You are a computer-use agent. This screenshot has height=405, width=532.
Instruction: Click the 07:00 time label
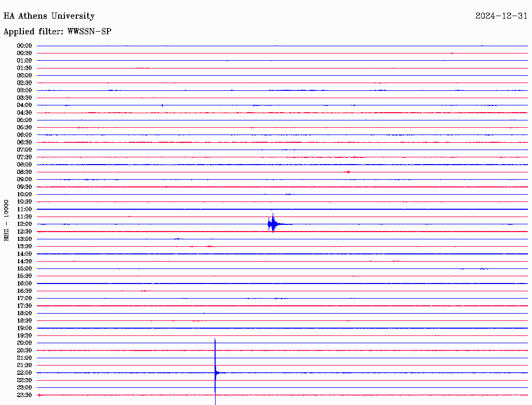click(24, 150)
